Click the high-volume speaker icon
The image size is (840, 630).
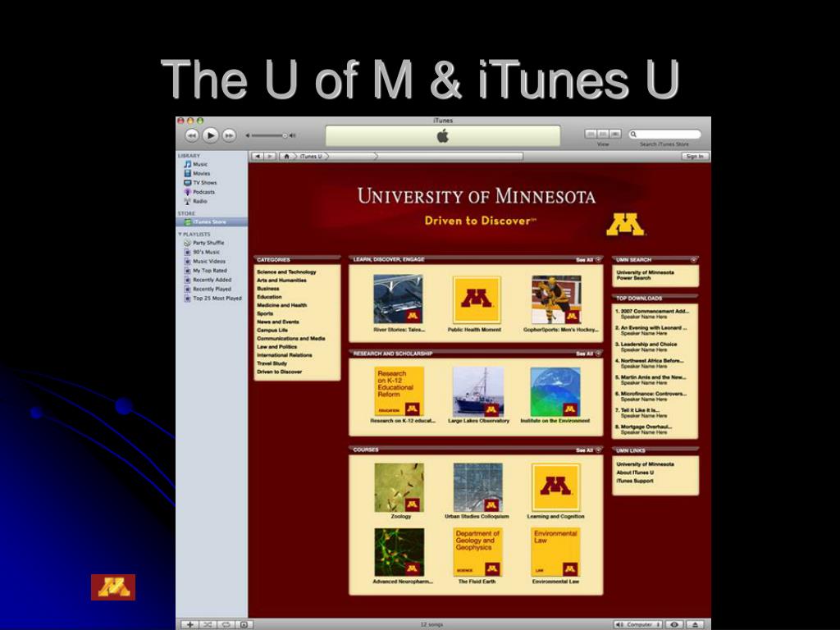click(x=293, y=135)
